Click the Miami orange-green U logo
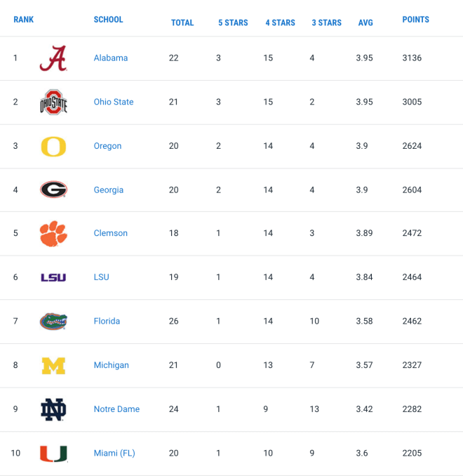This screenshot has width=463, height=476. [x=53, y=454]
